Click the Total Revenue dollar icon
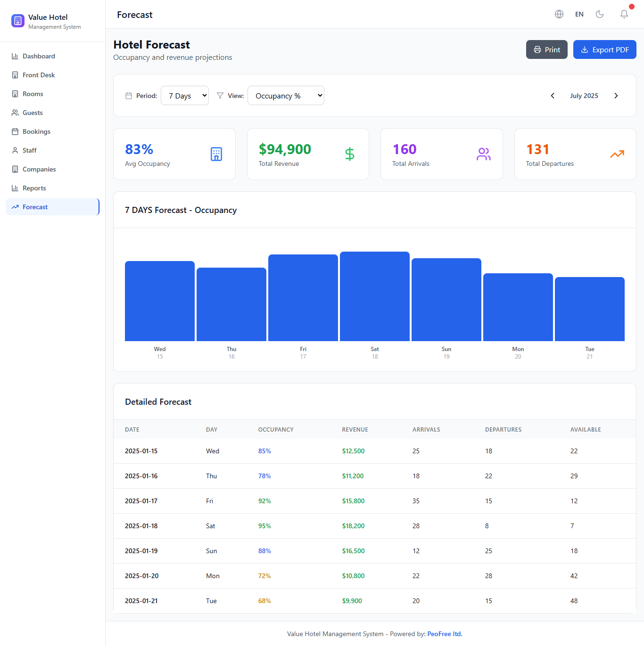 point(349,154)
